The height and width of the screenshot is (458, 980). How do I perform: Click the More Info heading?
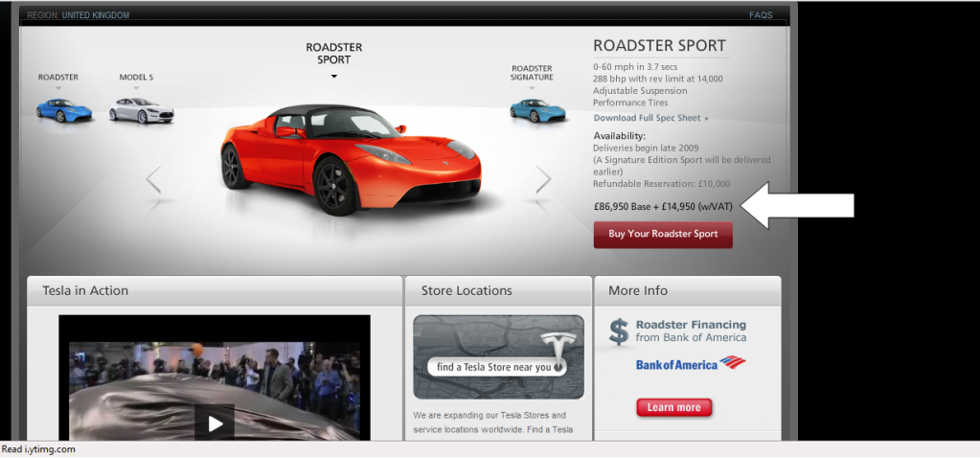637,290
